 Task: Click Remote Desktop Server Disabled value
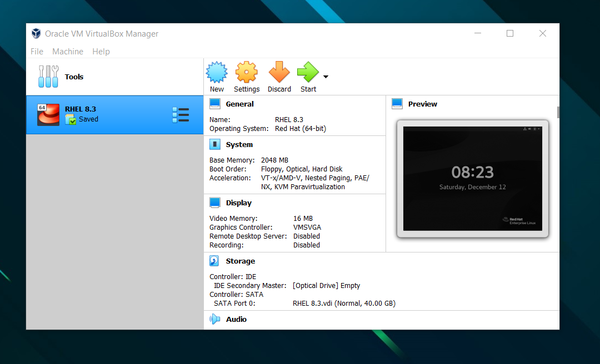click(x=307, y=236)
